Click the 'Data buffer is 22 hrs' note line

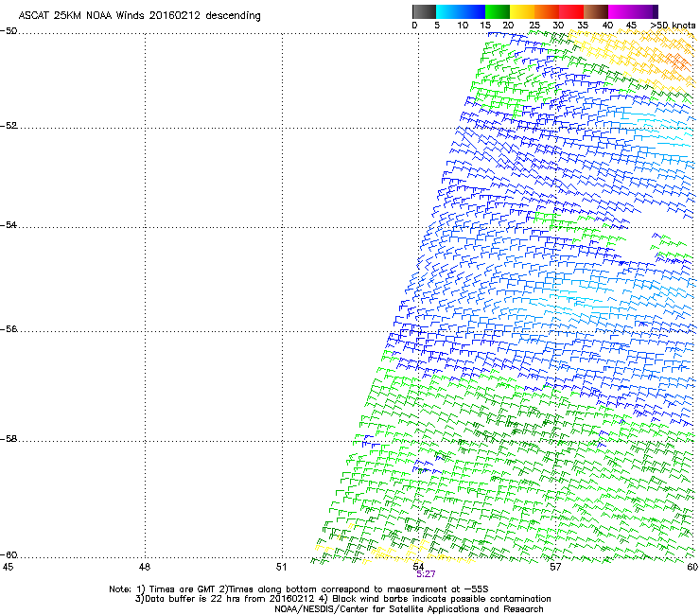pos(342,599)
